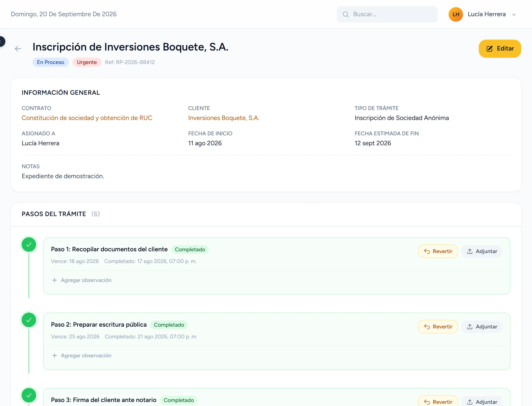532x406 pixels.
Task: Click the Paso 2: Preparar escritura pública title
Action: click(x=99, y=325)
